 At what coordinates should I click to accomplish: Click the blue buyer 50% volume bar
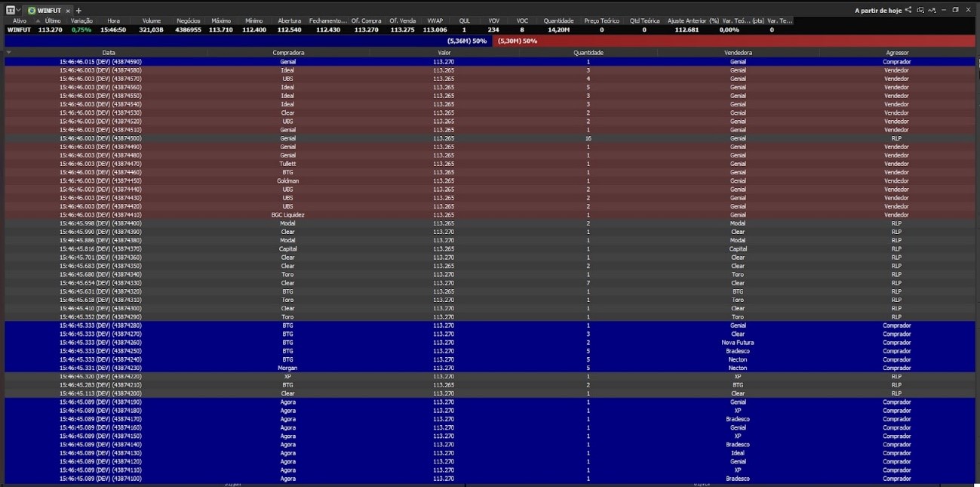pyautogui.click(x=248, y=41)
